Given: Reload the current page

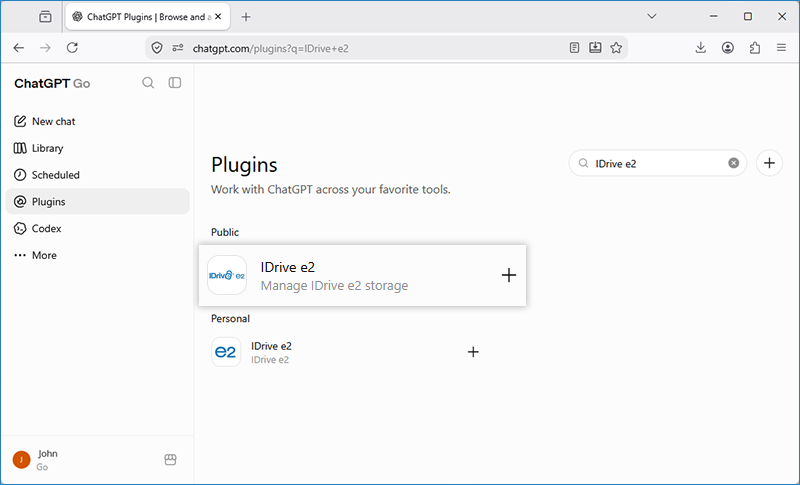Looking at the screenshot, I should [x=72, y=48].
